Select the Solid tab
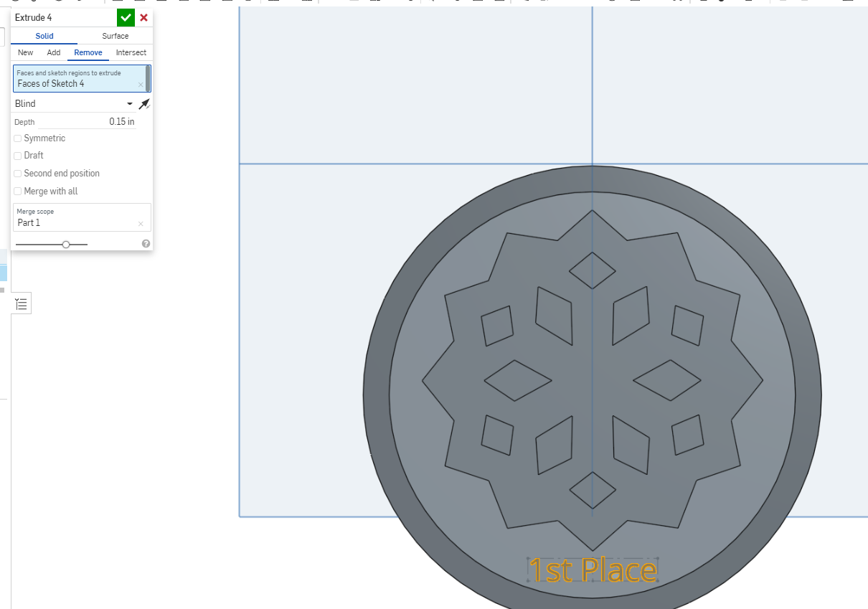 44,36
